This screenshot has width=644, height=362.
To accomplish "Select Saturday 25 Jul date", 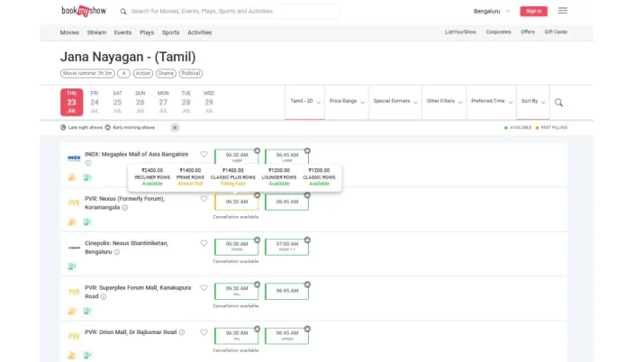I will tap(117, 102).
